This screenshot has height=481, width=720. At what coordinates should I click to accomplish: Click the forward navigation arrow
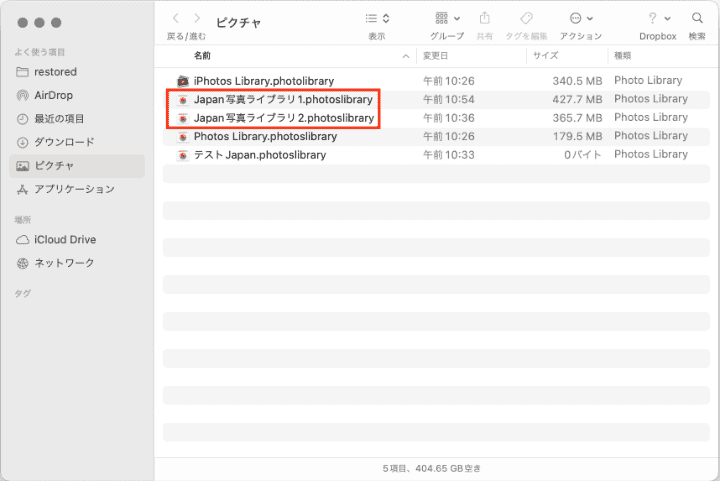(197, 18)
